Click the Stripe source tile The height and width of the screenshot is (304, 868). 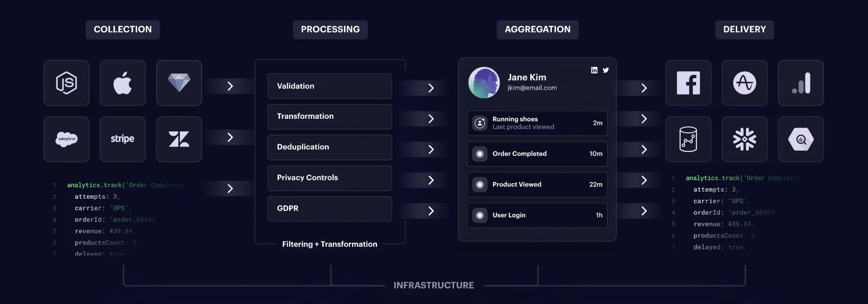(123, 139)
